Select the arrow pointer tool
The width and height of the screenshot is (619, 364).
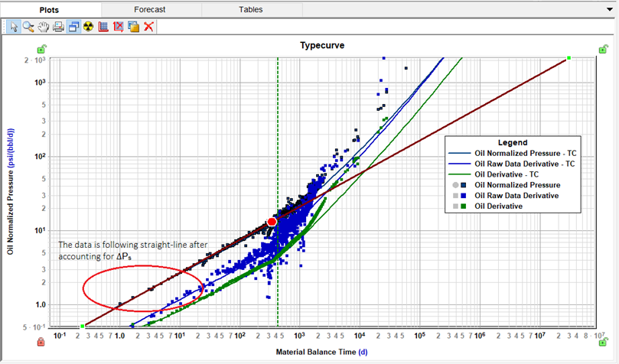14,27
